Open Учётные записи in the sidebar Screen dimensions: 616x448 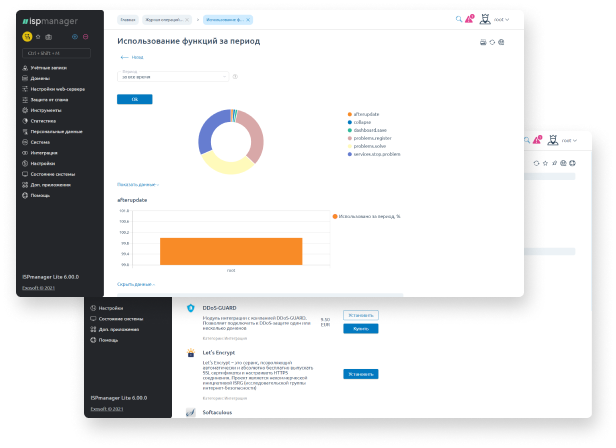[x=49, y=68]
